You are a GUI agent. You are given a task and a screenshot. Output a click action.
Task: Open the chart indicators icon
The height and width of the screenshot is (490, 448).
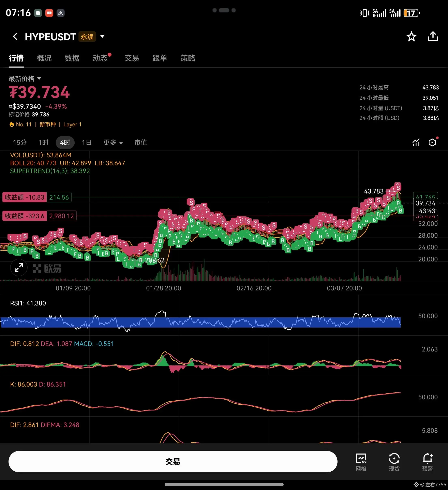416,142
